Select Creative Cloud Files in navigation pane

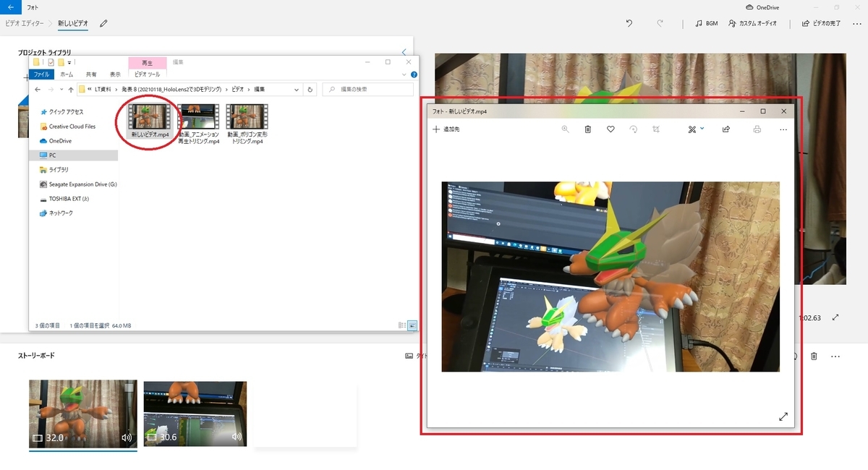67,127
